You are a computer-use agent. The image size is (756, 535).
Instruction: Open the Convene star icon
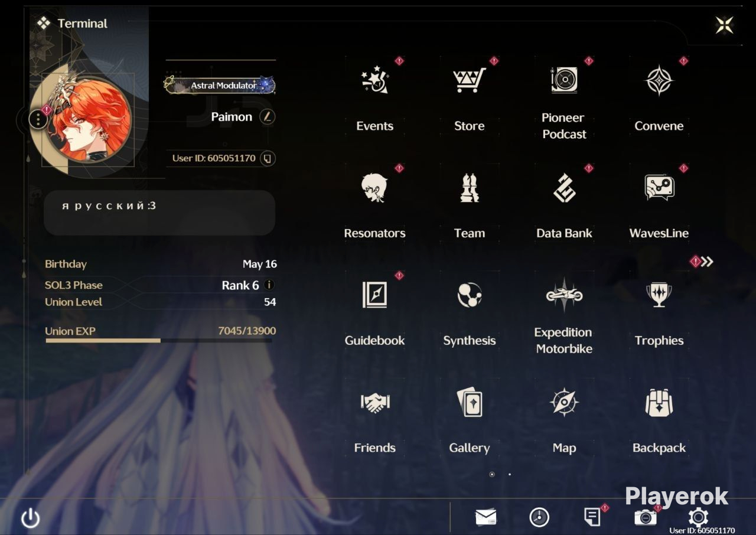(x=659, y=80)
